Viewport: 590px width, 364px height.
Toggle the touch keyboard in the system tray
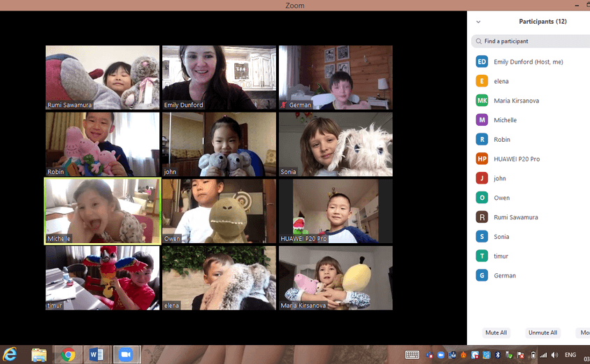click(412, 355)
